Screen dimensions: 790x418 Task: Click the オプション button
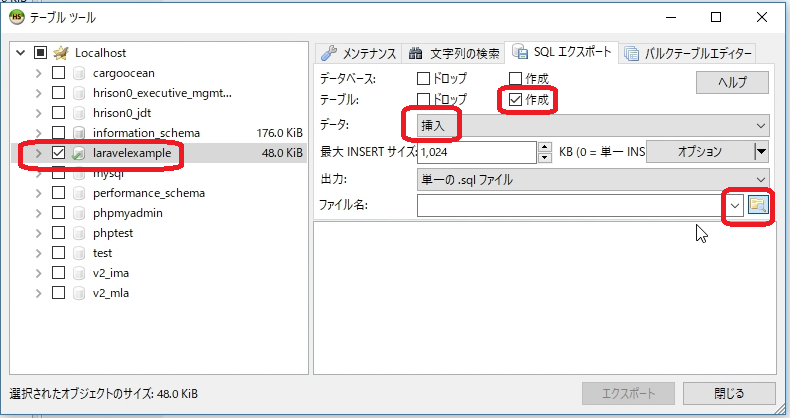[x=700, y=152]
